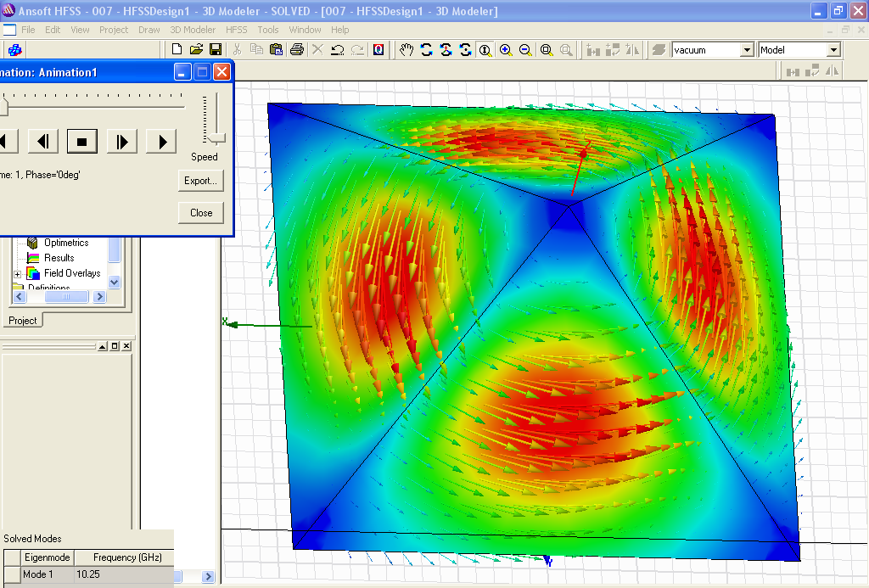869x588 pixels.
Task: Click the Fit All view icon
Action: 546,50
